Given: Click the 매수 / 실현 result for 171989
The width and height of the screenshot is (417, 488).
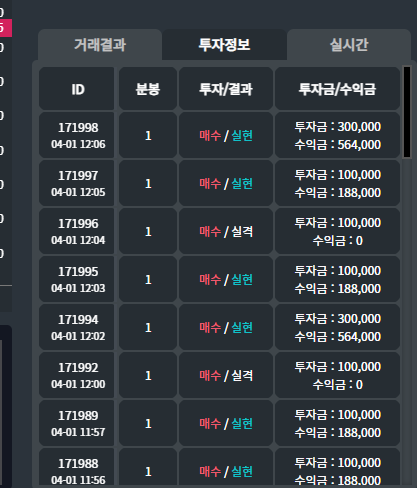Looking at the screenshot, I should click(226, 423).
